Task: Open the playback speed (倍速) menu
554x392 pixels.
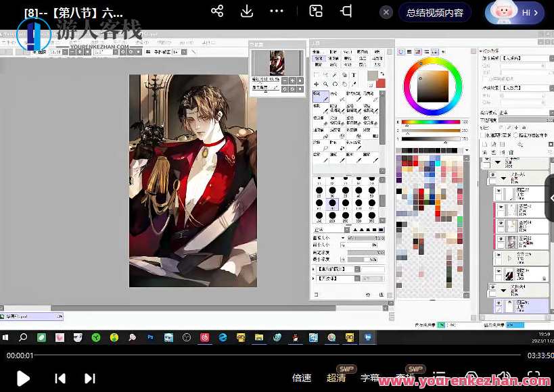Action: tap(302, 378)
